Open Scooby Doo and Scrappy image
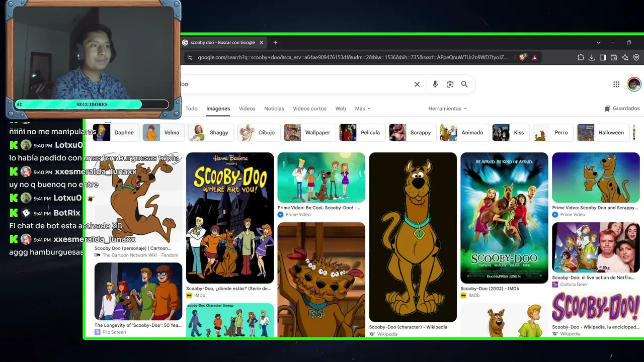 (596, 178)
